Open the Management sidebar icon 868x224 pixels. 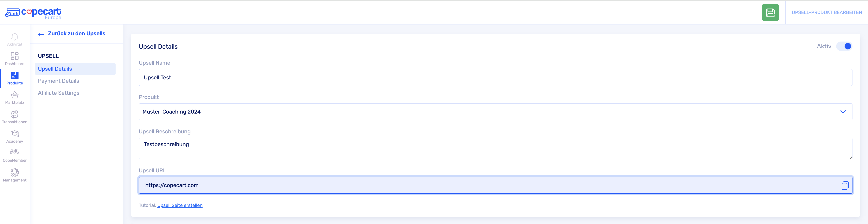tap(15, 173)
